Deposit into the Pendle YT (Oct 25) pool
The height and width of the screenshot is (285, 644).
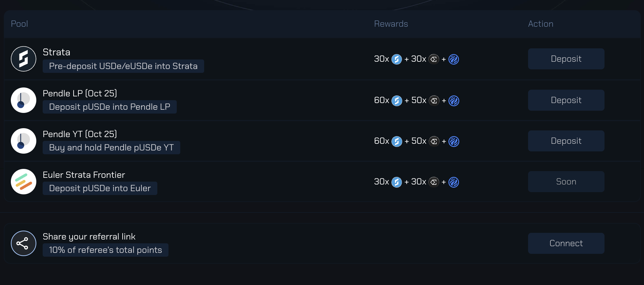coord(566,141)
